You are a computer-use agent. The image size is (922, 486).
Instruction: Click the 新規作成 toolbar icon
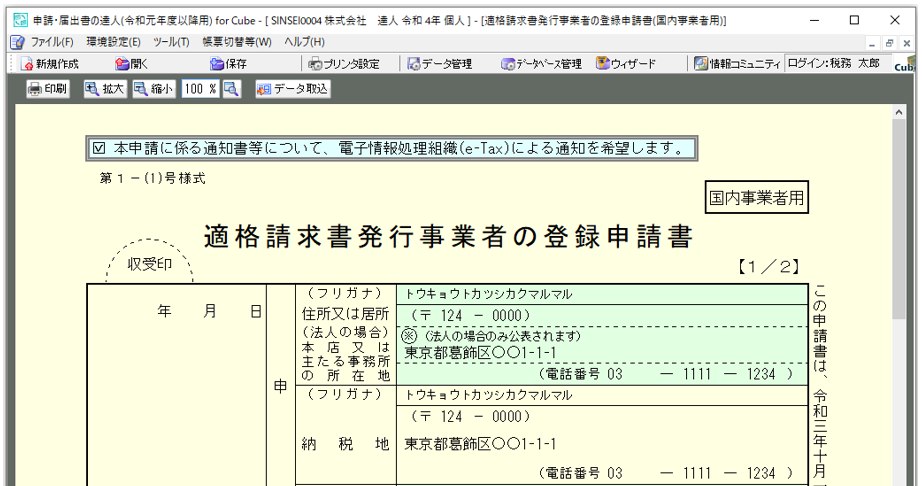[49, 64]
